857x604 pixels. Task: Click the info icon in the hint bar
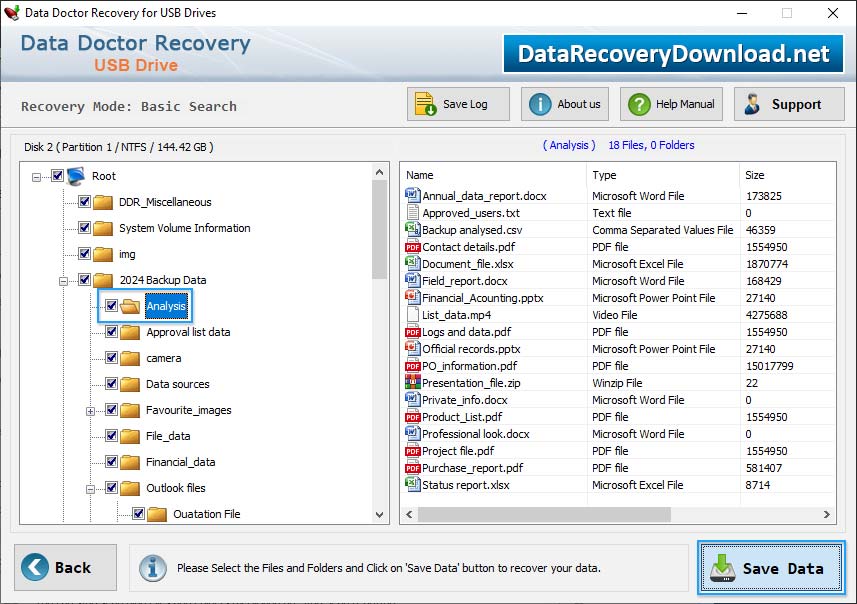[152, 567]
